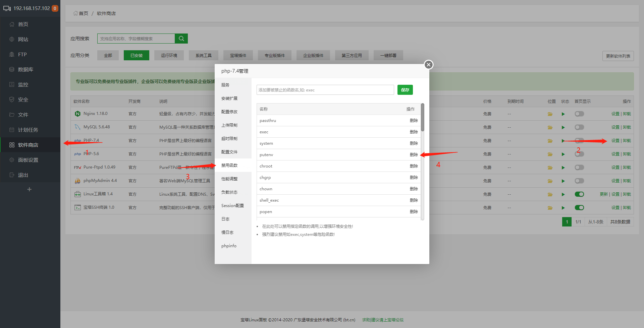Click the 退出 logout icon

12,175
